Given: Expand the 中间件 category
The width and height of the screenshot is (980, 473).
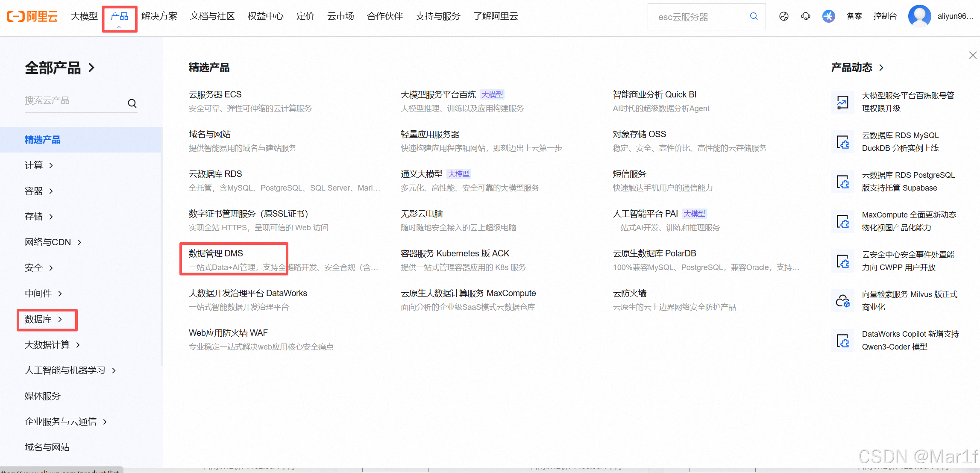Looking at the screenshot, I should click(44, 294).
